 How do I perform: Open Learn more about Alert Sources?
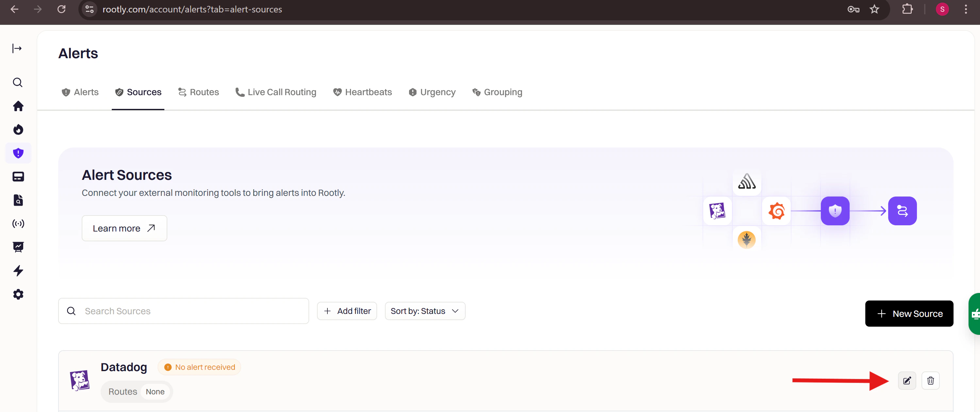click(x=124, y=228)
